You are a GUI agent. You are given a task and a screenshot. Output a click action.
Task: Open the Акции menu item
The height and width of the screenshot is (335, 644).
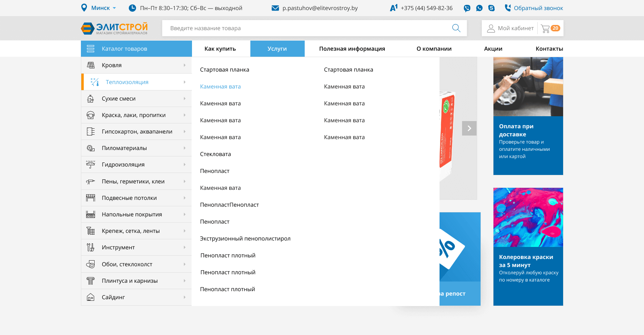[493, 49]
